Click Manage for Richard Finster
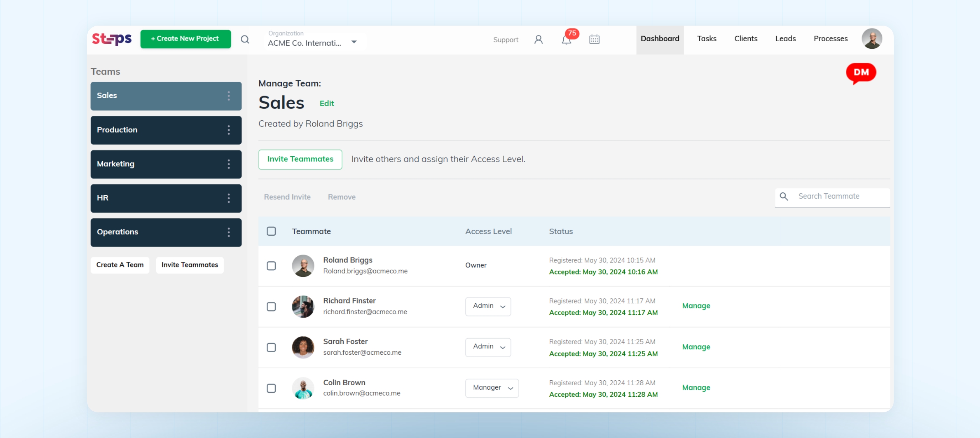 tap(696, 306)
